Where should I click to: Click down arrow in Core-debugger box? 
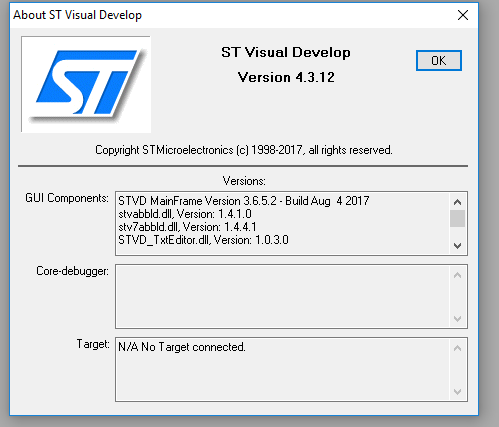[x=457, y=319]
